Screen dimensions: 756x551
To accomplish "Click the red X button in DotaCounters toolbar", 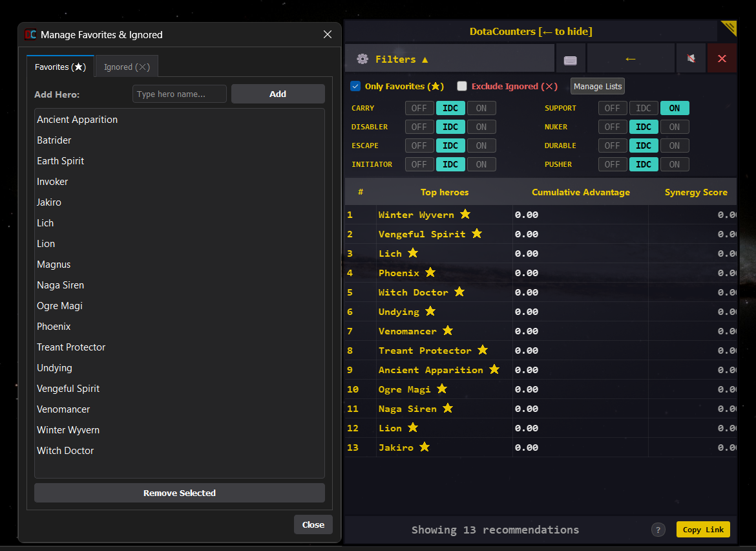I will click(722, 58).
